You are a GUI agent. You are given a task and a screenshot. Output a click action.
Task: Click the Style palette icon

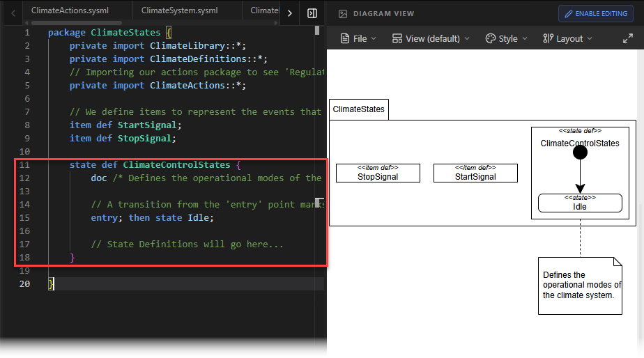[x=491, y=38]
